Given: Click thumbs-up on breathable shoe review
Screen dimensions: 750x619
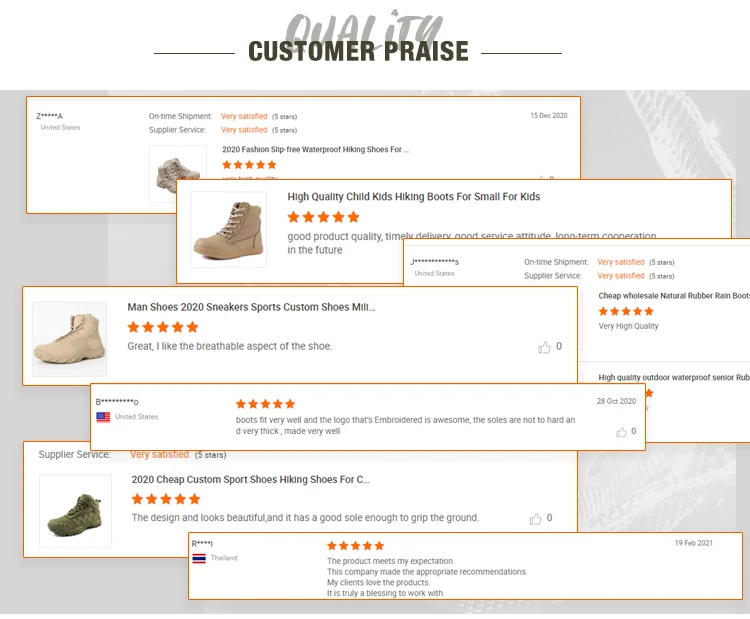Looking at the screenshot, I should [544, 347].
